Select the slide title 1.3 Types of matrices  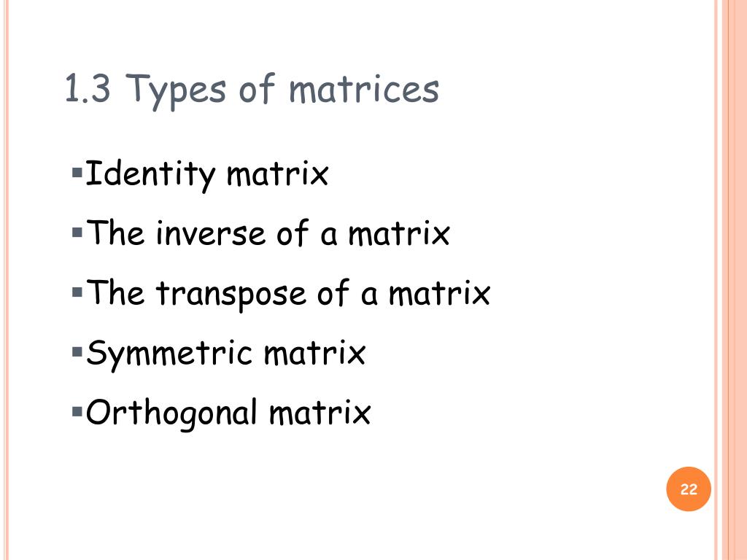252,90
